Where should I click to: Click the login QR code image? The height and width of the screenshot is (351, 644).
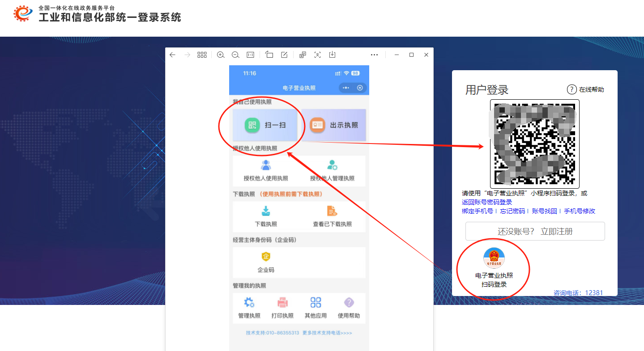coord(535,144)
